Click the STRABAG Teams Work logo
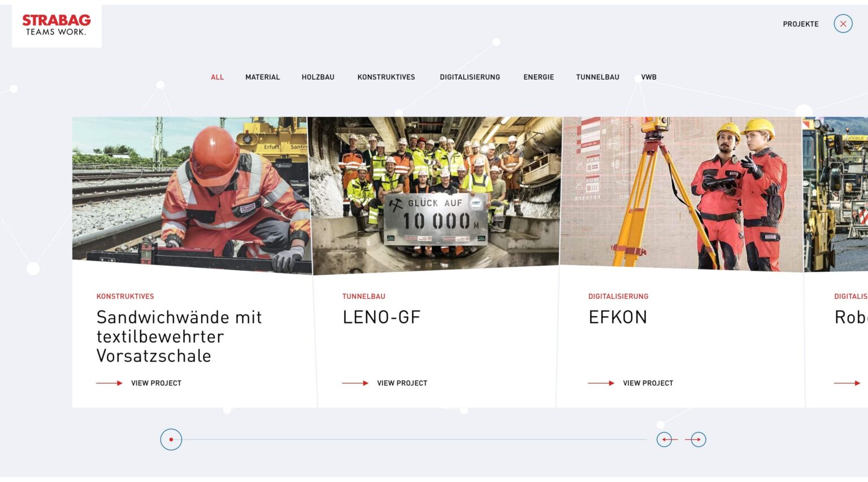868x482 pixels. [57, 25]
